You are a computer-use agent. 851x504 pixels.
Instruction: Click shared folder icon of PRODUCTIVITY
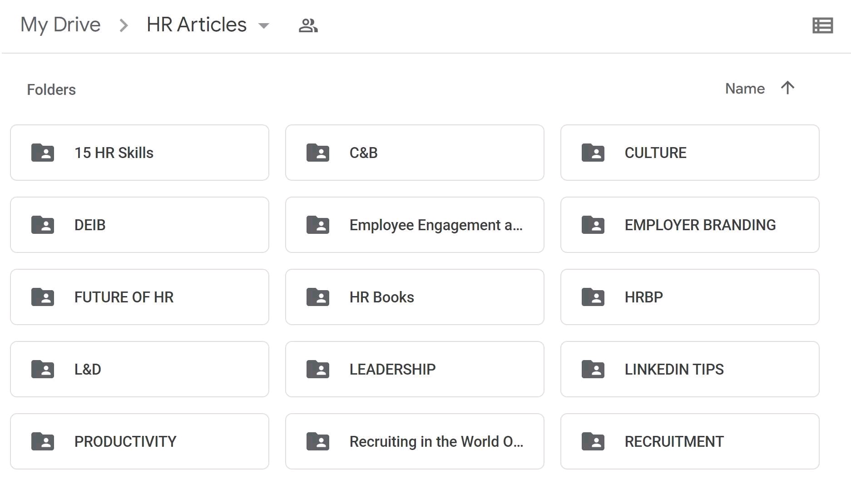point(43,441)
